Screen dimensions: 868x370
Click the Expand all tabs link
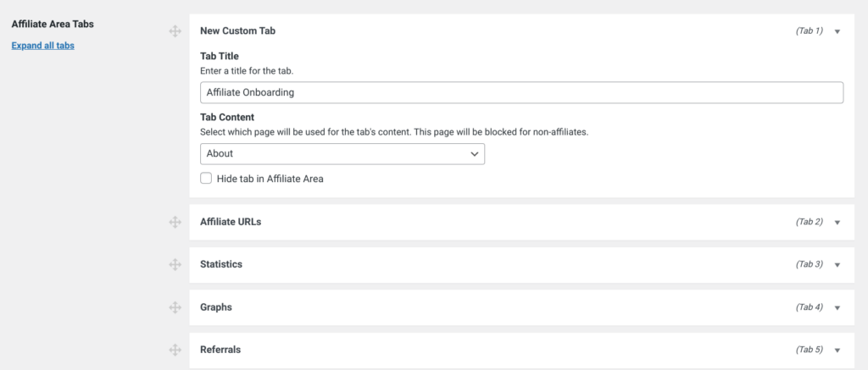42,46
